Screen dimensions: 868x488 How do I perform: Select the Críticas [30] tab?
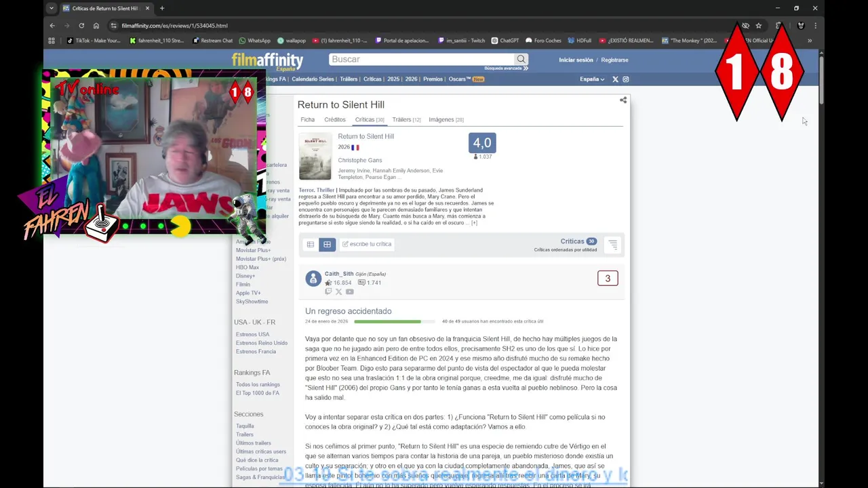(370, 119)
